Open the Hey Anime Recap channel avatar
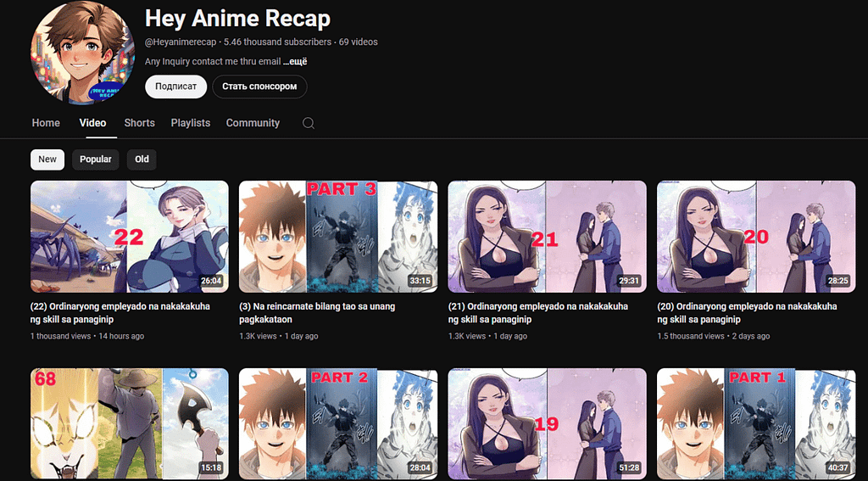This screenshot has width=868, height=481. click(x=82, y=52)
